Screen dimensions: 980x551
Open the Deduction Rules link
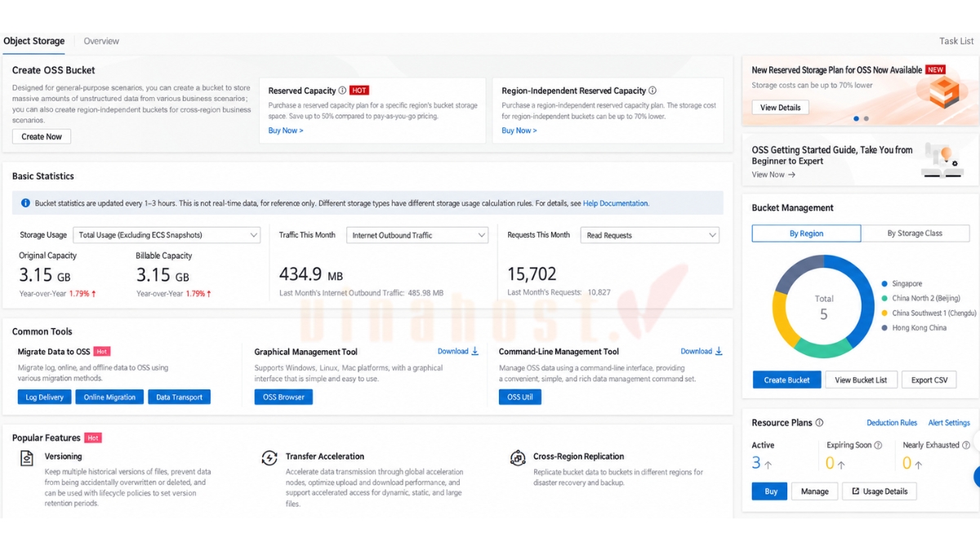click(892, 423)
